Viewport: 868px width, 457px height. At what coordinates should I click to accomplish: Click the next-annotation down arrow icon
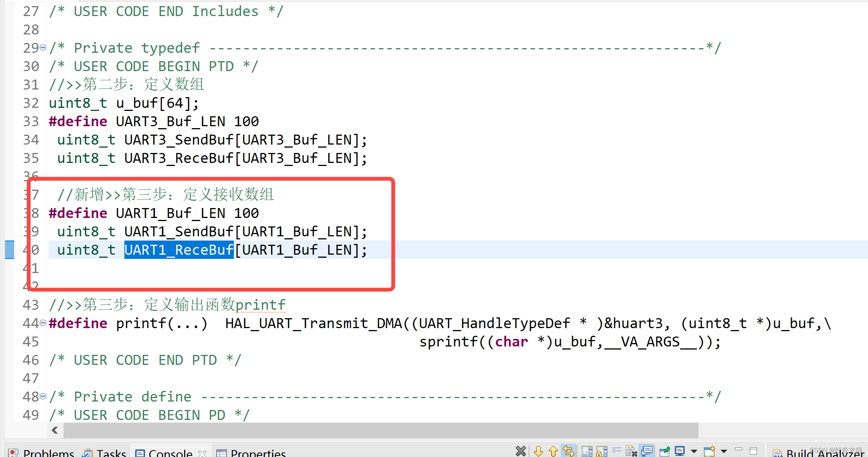coord(539,450)
